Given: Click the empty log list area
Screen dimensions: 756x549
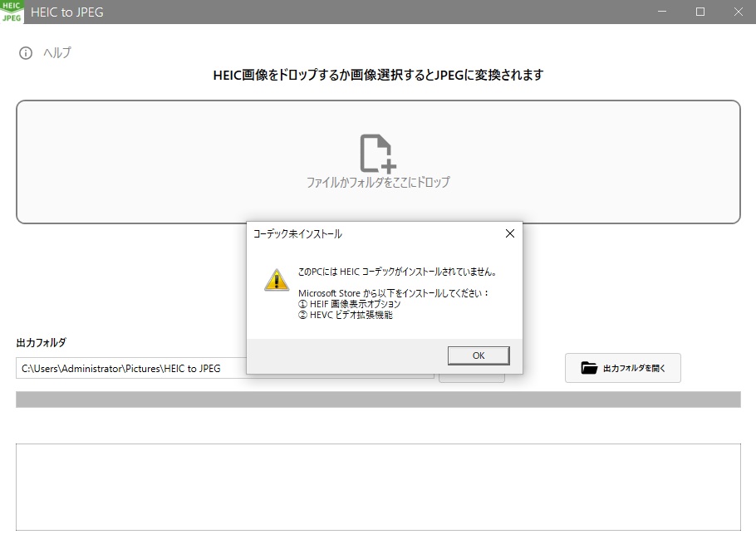Looking at the screenshot, I should pyautogui.click(x=378, y=487).
